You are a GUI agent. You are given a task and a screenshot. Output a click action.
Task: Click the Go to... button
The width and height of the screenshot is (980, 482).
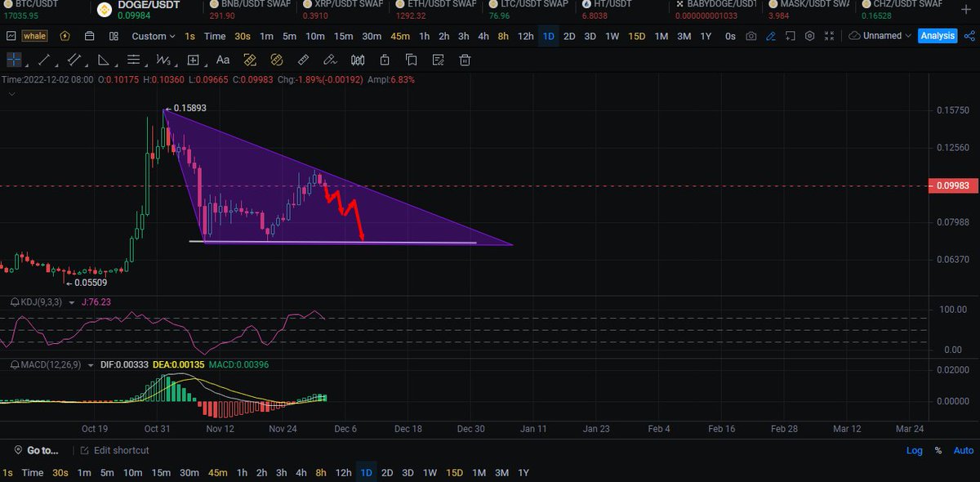[x=36, y=450]
